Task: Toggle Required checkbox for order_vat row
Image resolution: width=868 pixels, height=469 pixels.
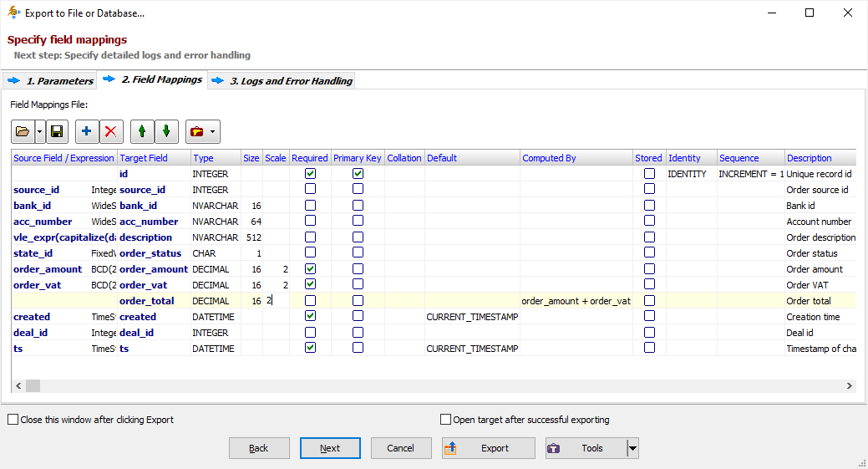Action: click(x=311, y=284)
